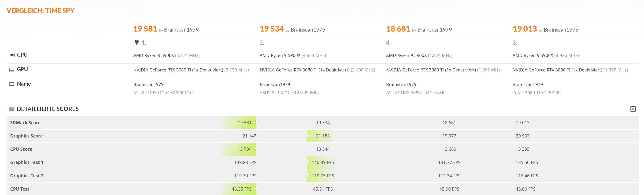Click the rank 2. label

coord(262,43)
